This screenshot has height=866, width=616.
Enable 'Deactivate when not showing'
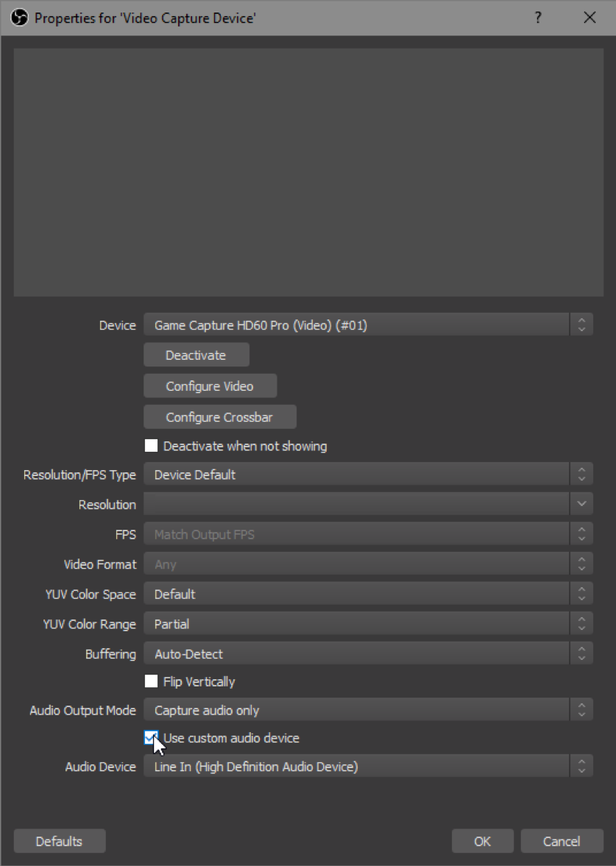(x=152, y=445)
